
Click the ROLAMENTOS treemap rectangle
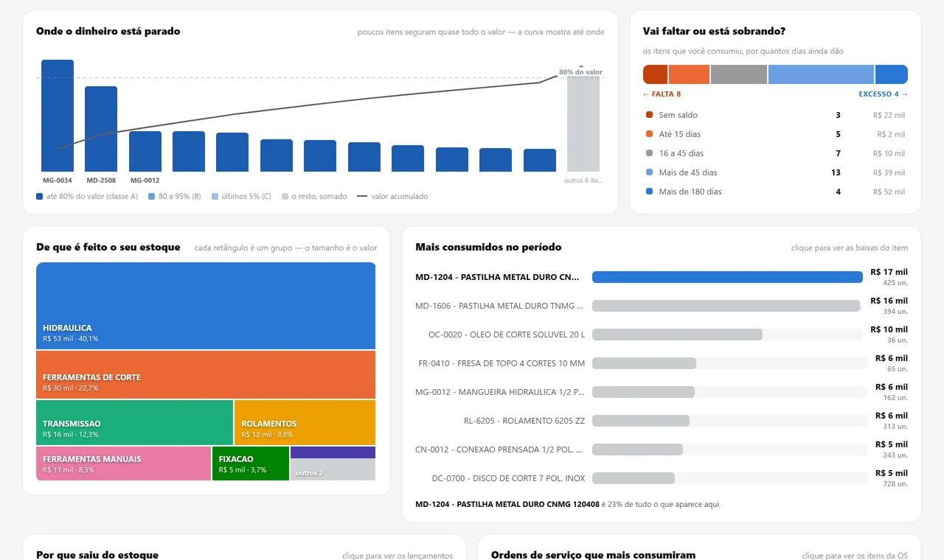point(305,423)
